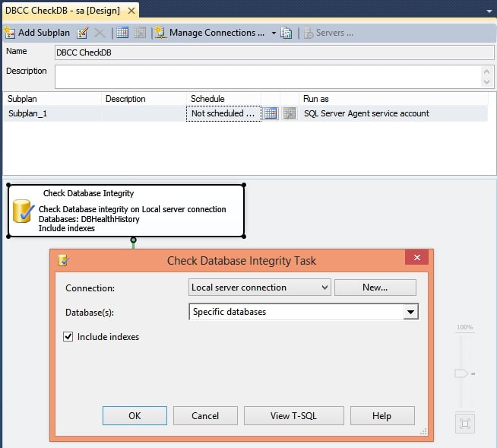
Task: Toggle the Include indexes checkbox
Action: tap(68, 337)
